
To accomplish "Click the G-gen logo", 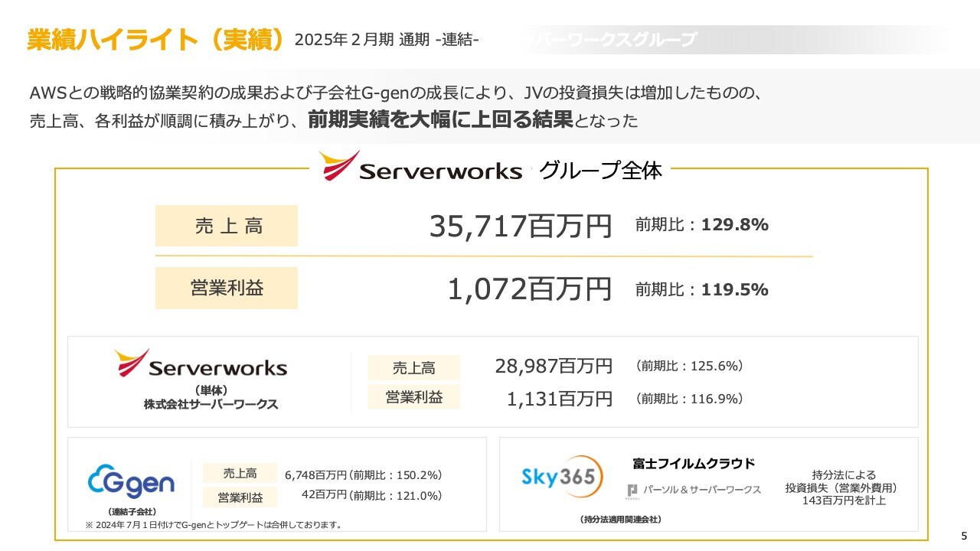I will coord(131,481).
